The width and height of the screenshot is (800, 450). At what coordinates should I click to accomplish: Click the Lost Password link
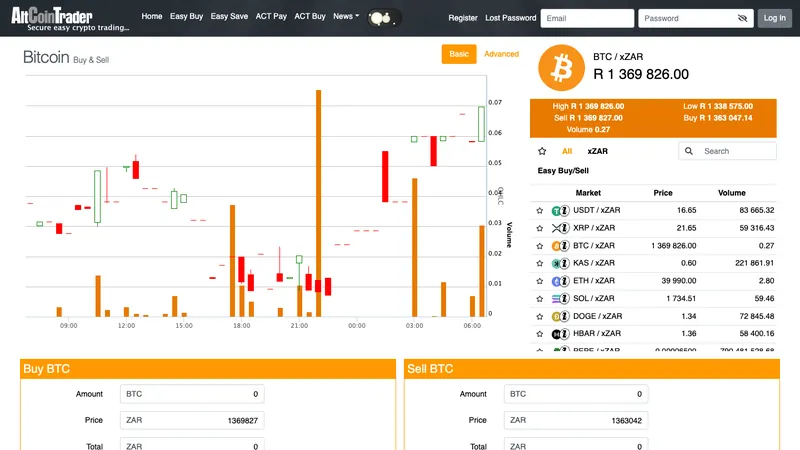pos(511,18)
